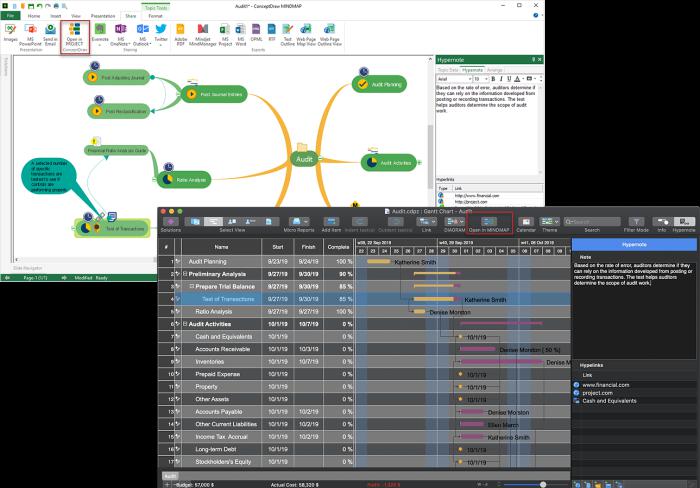
Task: Export map as RTF
Action: pos(271,33)
